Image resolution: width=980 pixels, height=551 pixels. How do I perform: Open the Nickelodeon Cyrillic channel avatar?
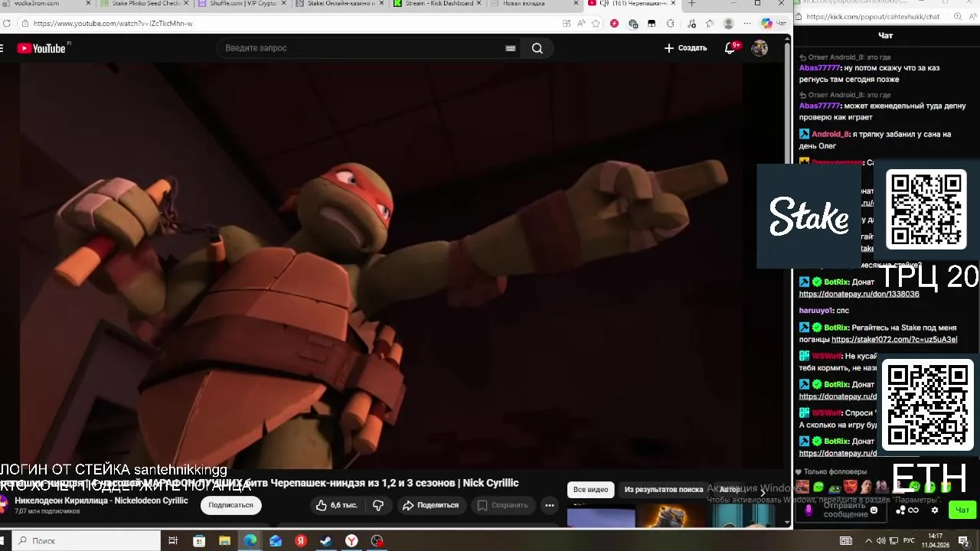[4, 504]
